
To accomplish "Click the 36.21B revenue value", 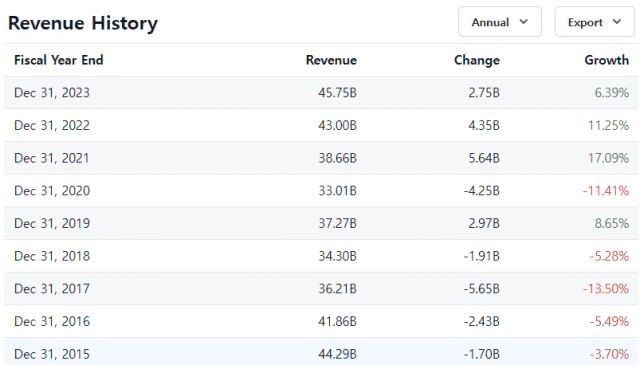I will 337,289.
